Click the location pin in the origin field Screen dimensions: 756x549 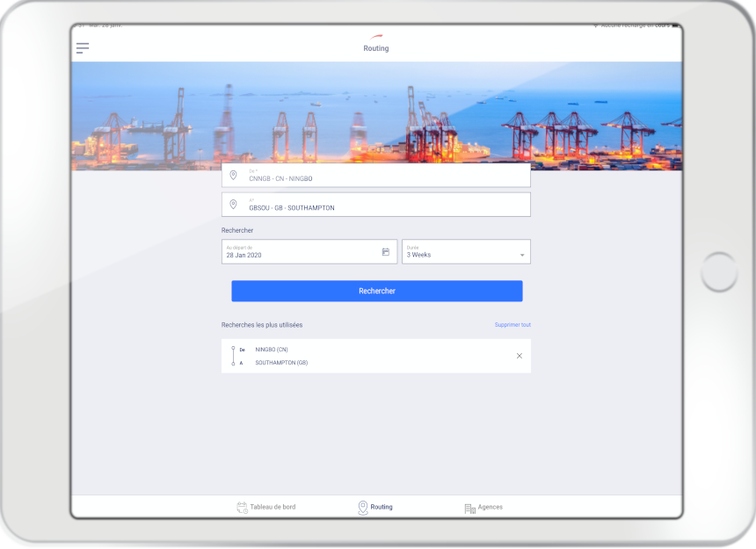pos(233,176)
